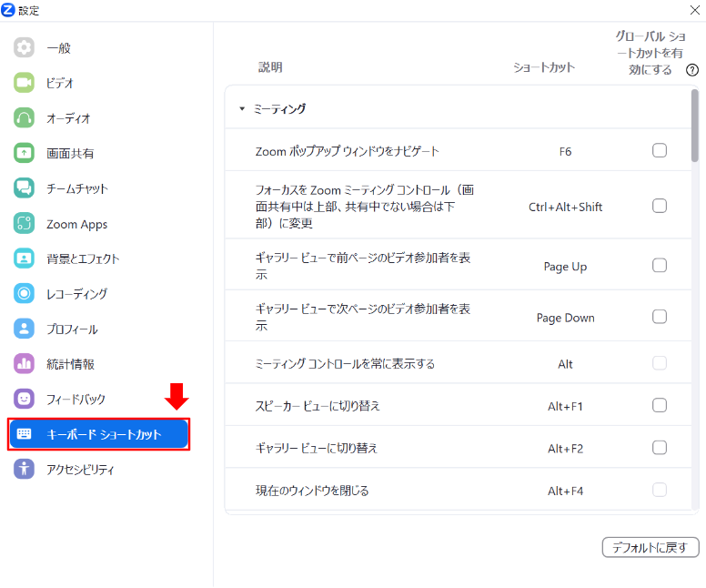Click the Page Down shortcut field
The height and width of the screenshot is (588, 706).
coord(565,318)
